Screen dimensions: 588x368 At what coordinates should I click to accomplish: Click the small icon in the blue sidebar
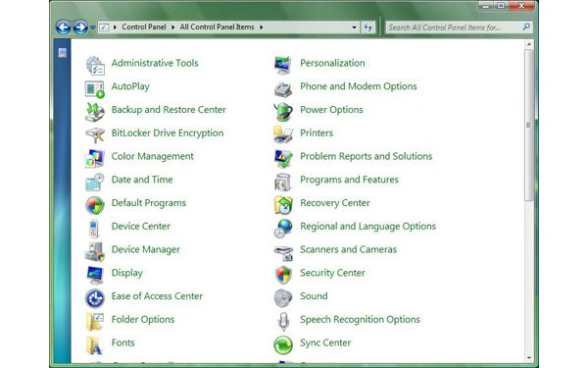63,53
